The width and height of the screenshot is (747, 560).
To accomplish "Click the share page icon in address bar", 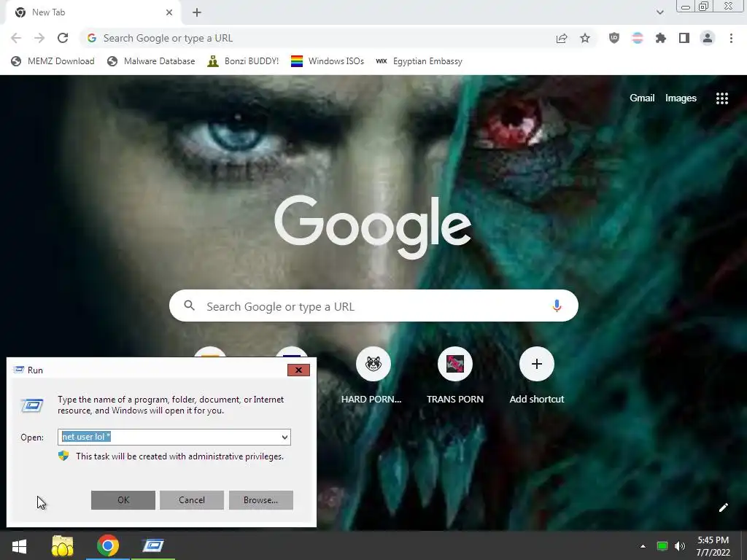I will click(562, 38).
